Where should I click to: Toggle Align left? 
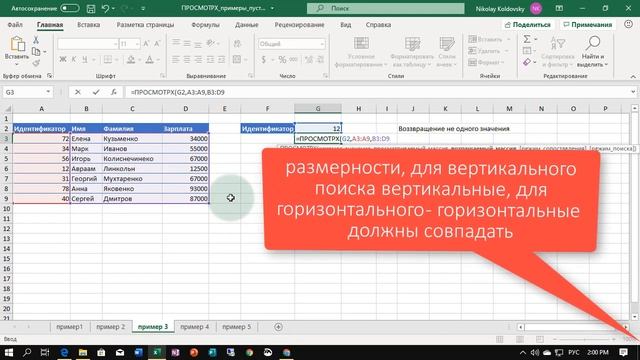click(x=176, y=60)
